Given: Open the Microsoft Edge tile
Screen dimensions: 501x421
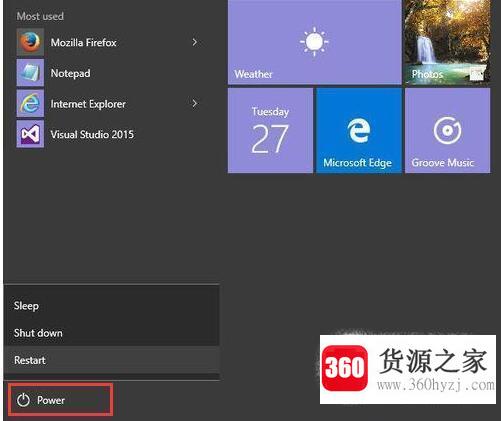Looking at the screenshot, I should pos(359,130).
